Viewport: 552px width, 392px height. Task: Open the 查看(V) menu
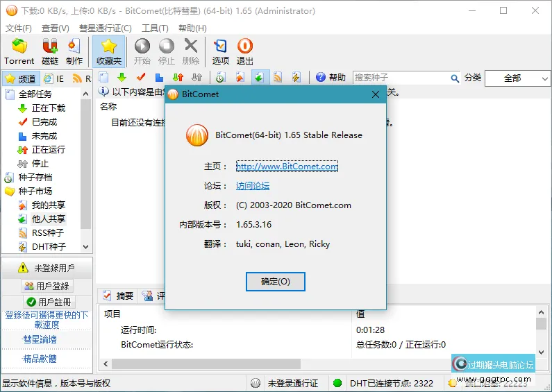click(56, 28)
